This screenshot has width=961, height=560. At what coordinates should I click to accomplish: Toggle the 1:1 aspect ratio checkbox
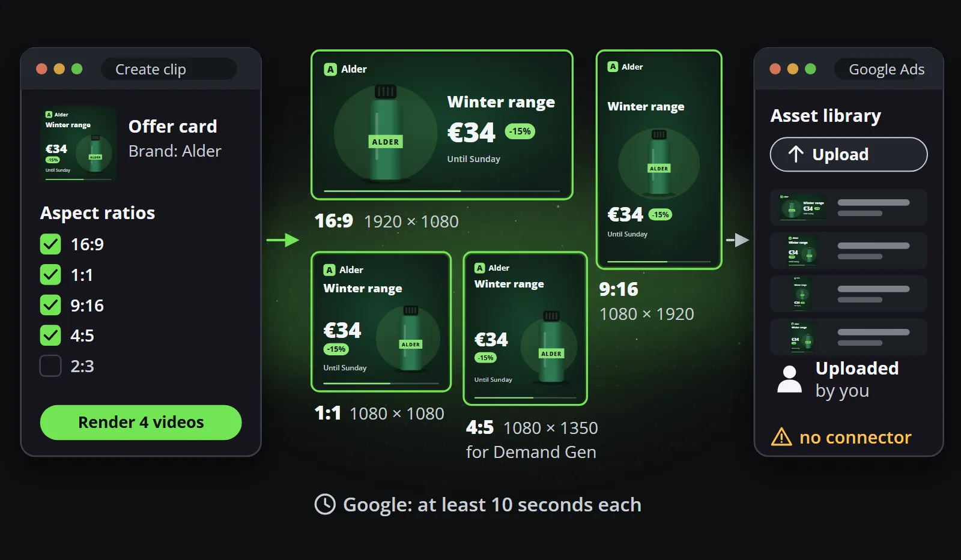(50, 275)
